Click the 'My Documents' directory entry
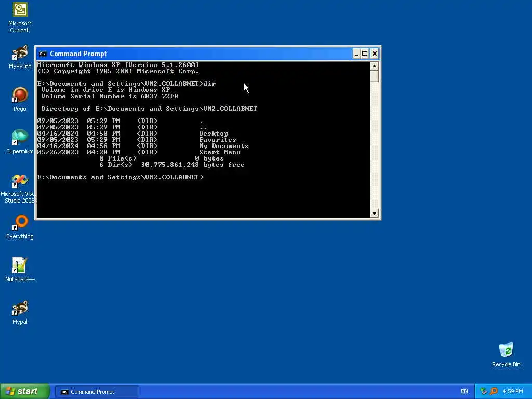 coord(224,146)
